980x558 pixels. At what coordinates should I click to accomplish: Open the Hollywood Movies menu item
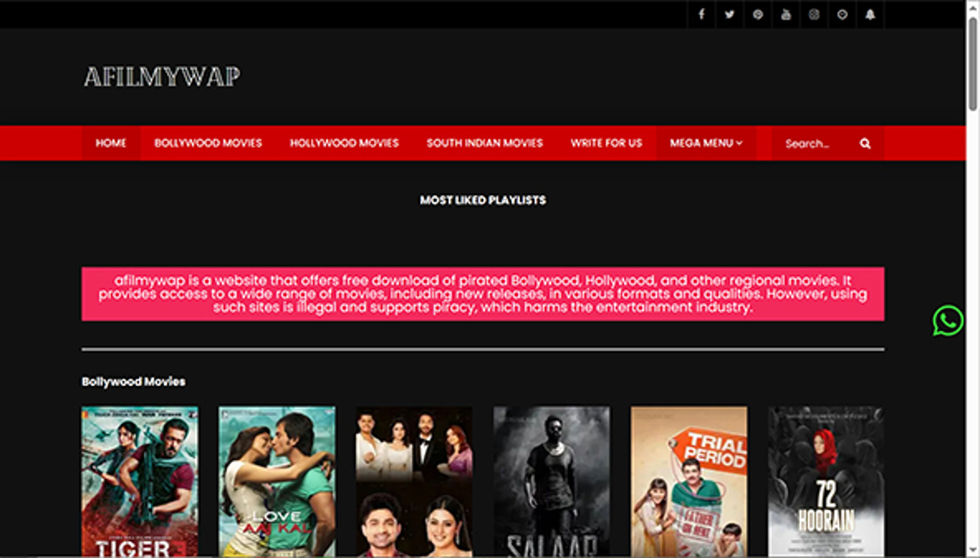click(344, 143)
